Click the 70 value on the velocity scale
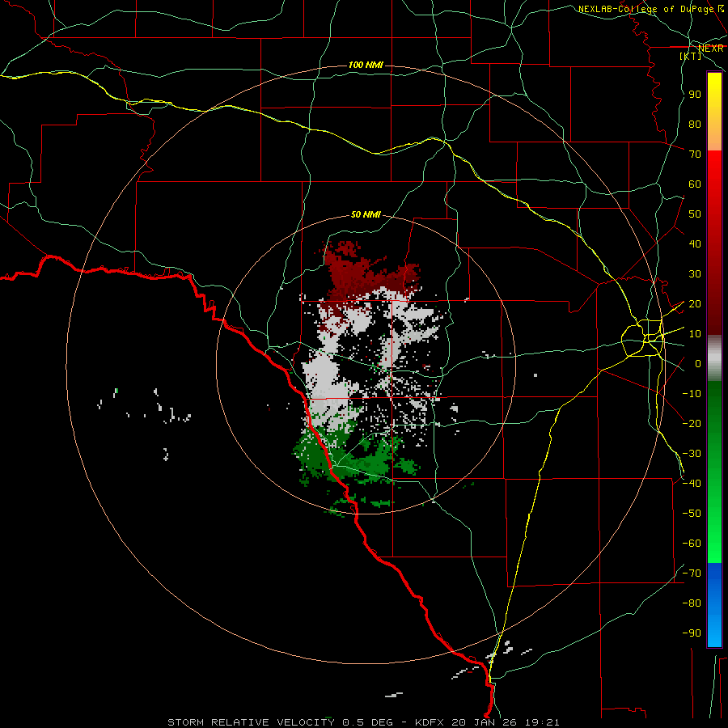Viewport: 728px width, 728px height. click(695, 154)
